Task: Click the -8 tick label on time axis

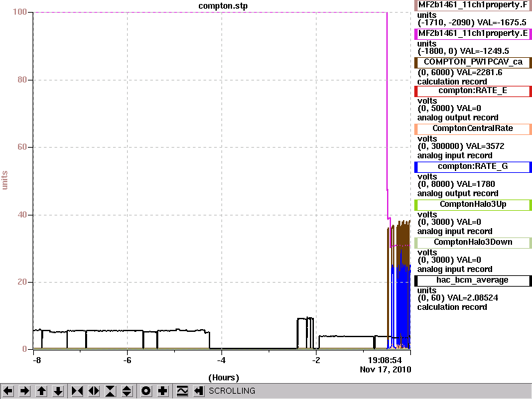Action: click(x=37, y=360)
